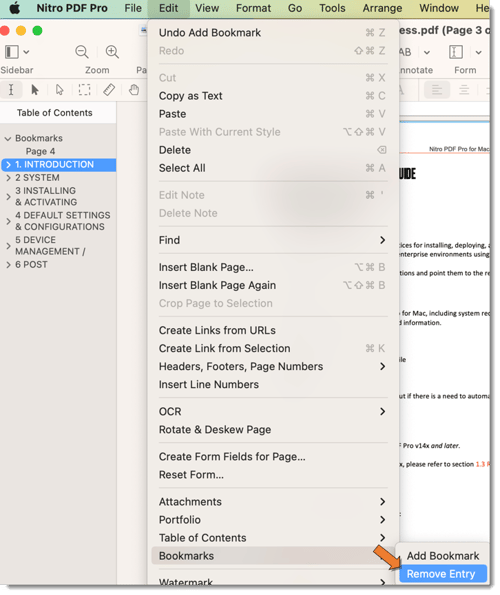Expand the 5 DEVICE MANAGEMENT bookmark
The height and width of the screenshot is (595, 500).
pos(8,246)
